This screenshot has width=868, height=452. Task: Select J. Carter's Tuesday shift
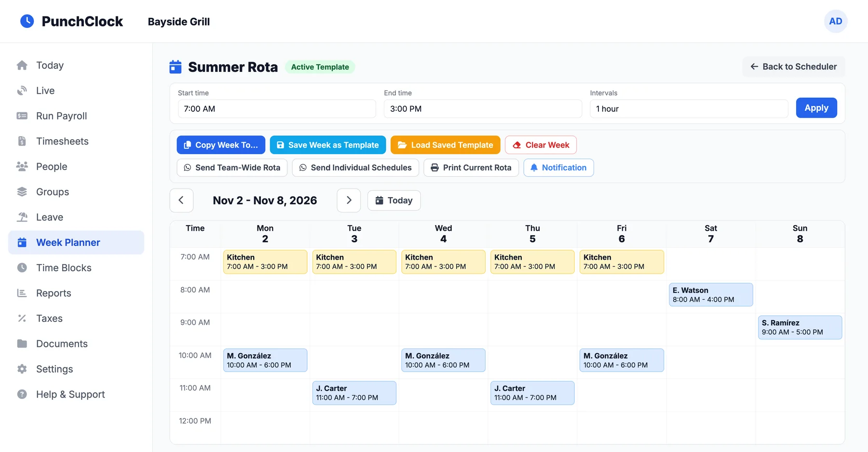pyautogui.click(x=354, y=393)
